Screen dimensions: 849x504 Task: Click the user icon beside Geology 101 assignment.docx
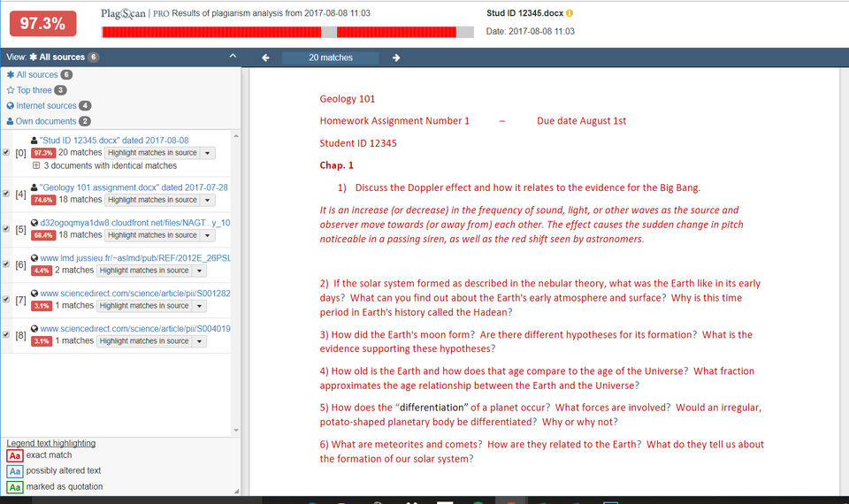coord(34,187)
